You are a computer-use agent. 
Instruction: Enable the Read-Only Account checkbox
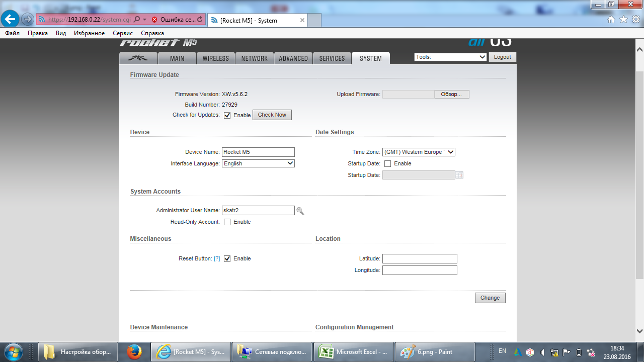[227, 222]
